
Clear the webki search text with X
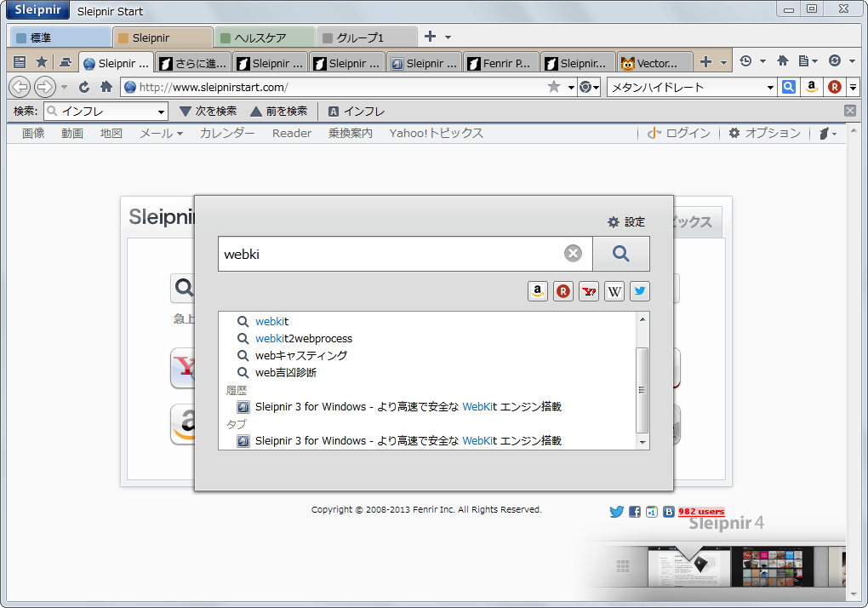coord(573,254)
